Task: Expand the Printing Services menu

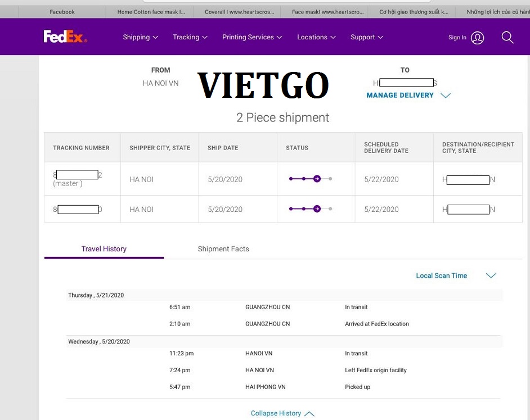Action: [x=252, y=37]
